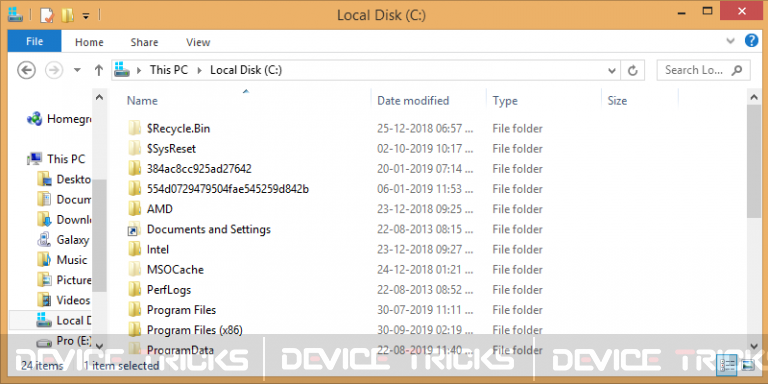Click New Folder icon in title bar toolbar
768x384 pixels.
67,15
